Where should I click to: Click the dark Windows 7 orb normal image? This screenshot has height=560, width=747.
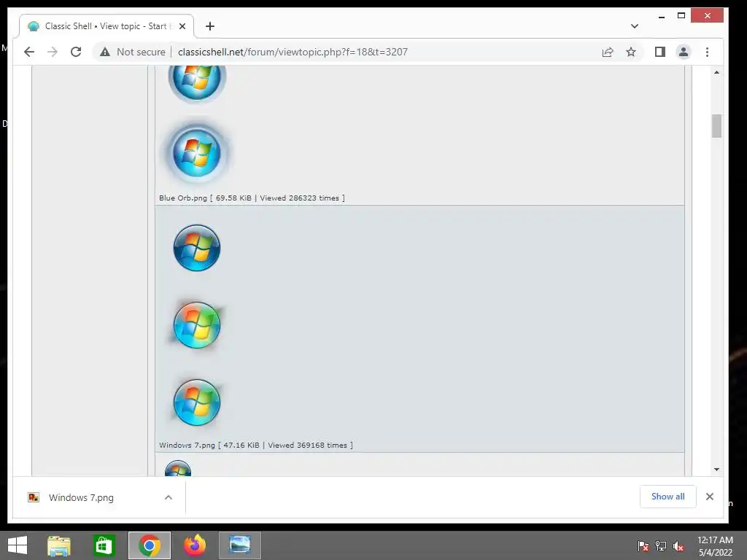point(197,248)
